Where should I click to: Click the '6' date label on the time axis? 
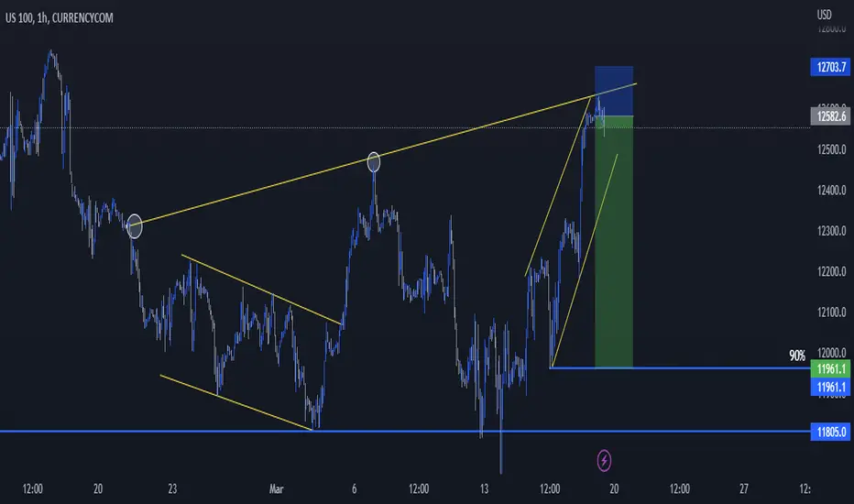click(x=354, y=488)
